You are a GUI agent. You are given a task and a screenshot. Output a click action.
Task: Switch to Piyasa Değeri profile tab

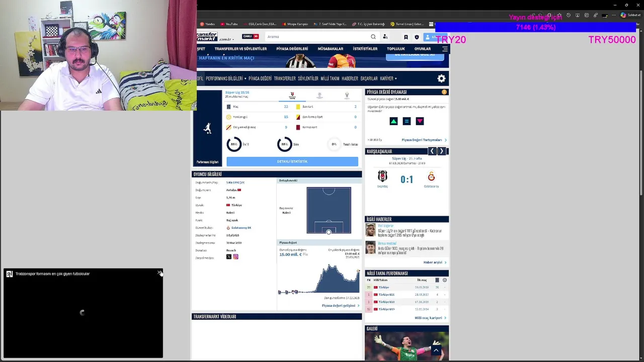(x=260, y=78)
